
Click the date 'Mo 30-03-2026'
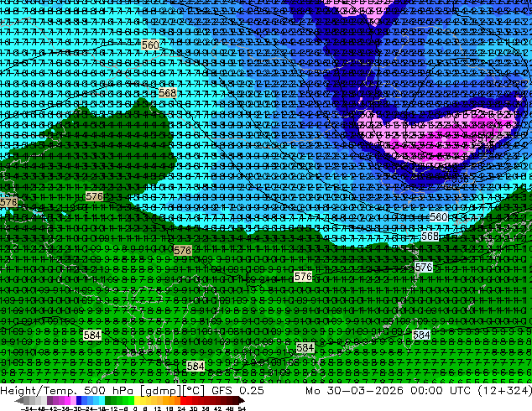coord(354,391)
